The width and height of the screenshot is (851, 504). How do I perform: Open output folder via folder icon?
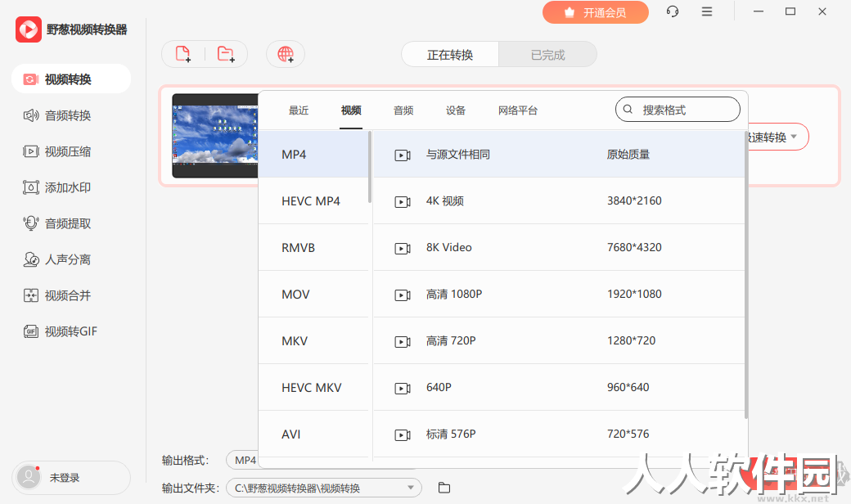click(x=444, y=488)
